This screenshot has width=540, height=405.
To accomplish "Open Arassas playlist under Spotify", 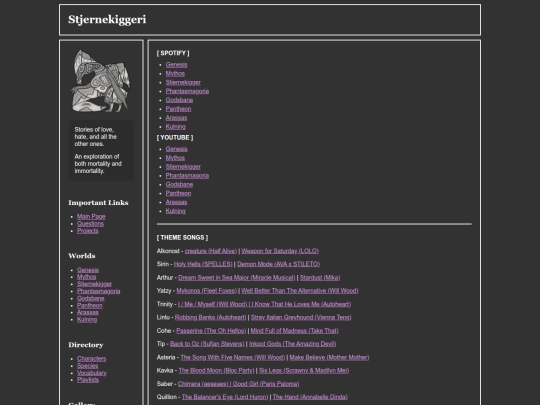I will tap(176, 118).
